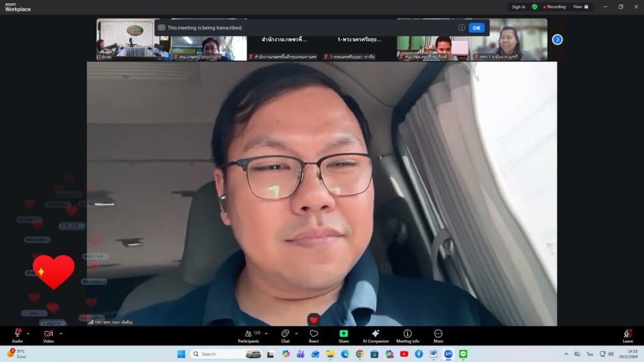The width and height of the screenshot is (644, 362).
Task: Open the Chat panel
Action: [285, 335]
